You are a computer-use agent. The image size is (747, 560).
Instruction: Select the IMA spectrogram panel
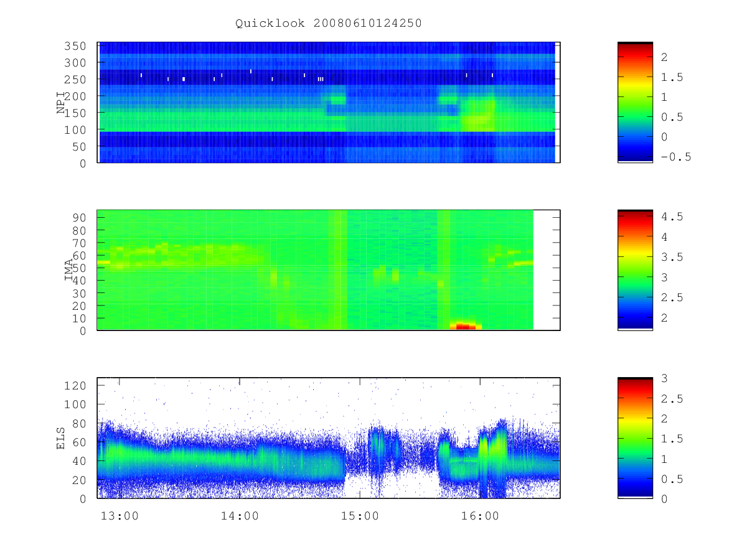[329, 270]
